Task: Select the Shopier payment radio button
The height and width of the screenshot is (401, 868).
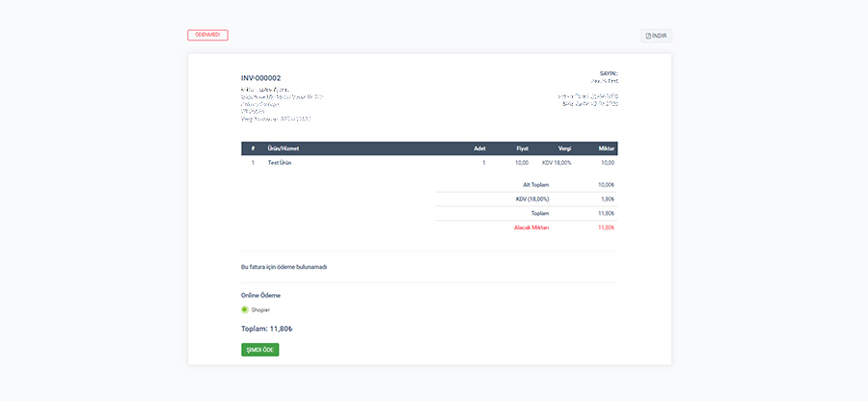Action: (245, 309)
